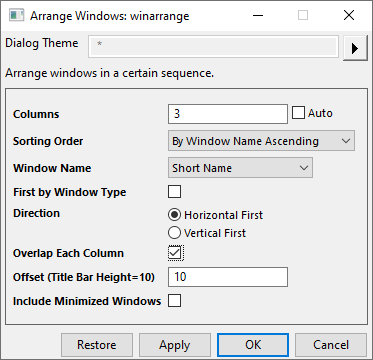373x360 pixels.
Task: Select the Vertical First radio option
Action: coord(174,233)
